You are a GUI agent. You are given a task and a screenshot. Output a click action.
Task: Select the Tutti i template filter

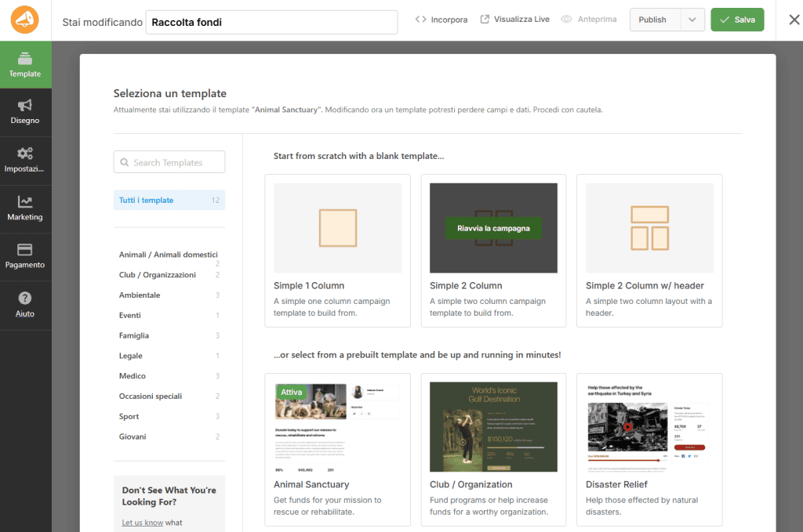148,200
